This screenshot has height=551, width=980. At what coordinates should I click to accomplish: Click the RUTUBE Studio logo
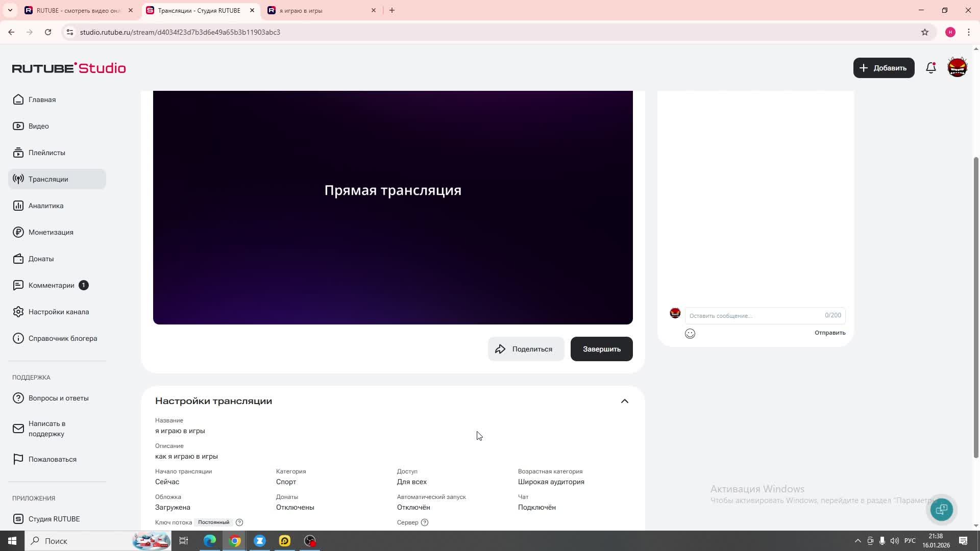click(69, 68)
